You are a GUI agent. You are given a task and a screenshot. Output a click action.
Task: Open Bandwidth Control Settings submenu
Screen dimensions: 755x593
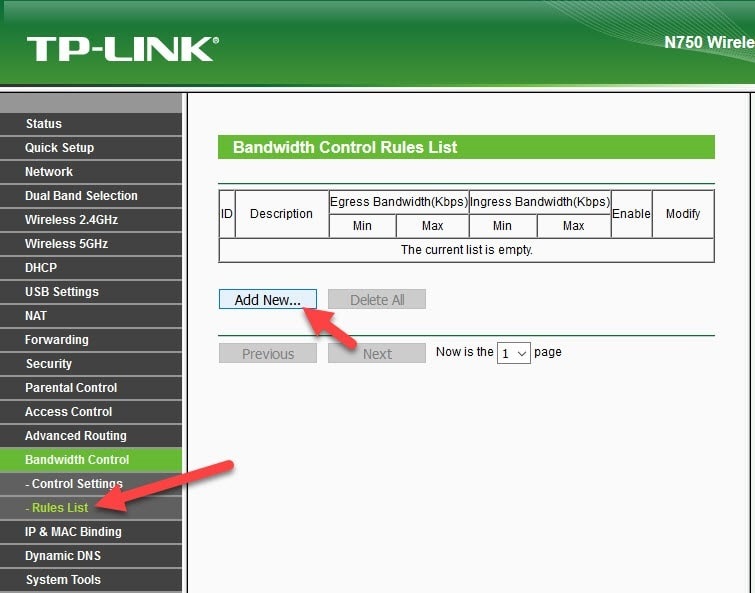77,484
